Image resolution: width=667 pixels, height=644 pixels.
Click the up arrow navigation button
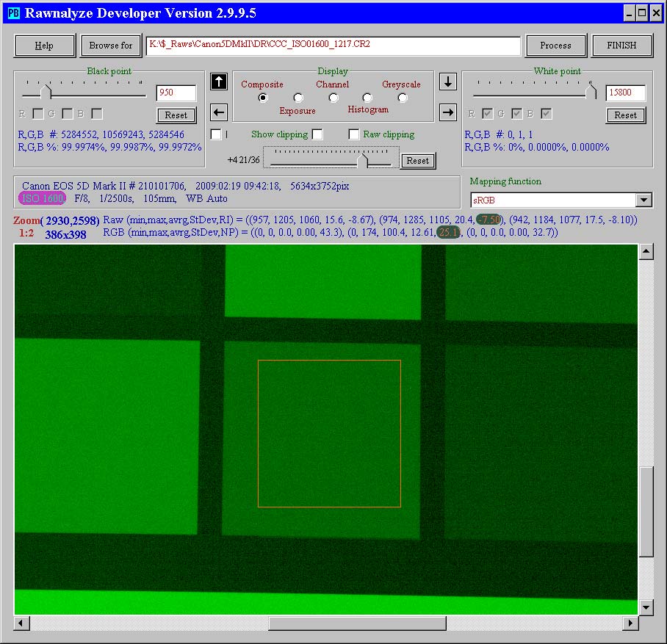pos(219,82)
